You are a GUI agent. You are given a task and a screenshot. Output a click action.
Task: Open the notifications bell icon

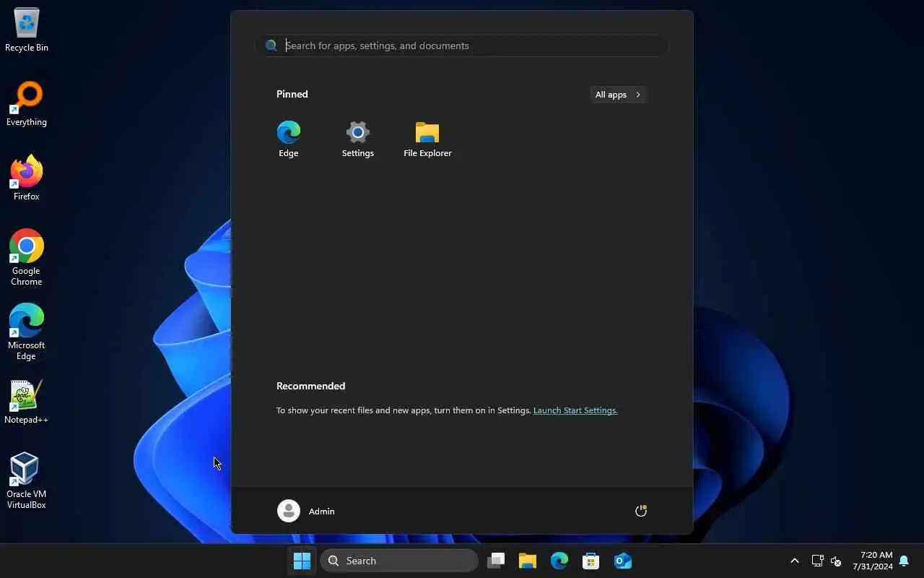tap(904, 561)
